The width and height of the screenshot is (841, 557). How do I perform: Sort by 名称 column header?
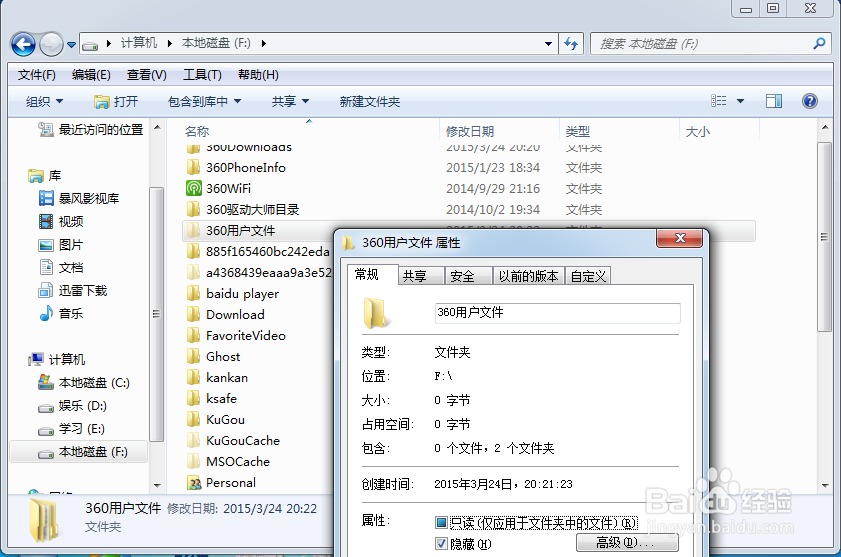[197, 131]
